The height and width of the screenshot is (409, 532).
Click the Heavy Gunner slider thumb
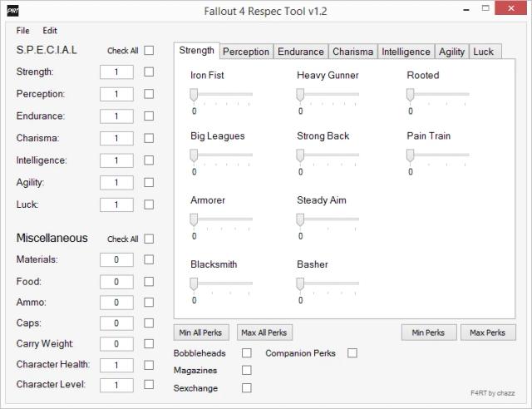click(x=300, y=95)
